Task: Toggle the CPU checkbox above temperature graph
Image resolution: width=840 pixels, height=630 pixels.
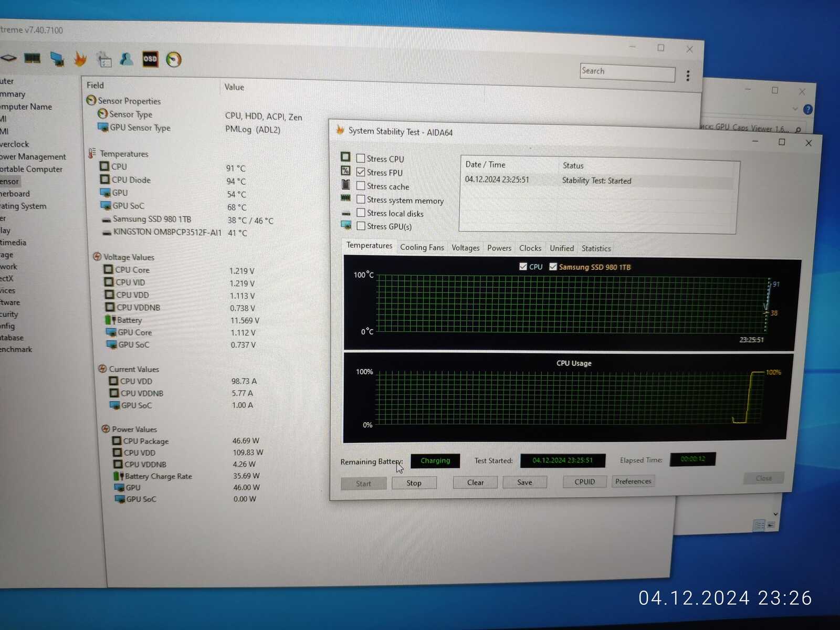Action: [523, 266]
